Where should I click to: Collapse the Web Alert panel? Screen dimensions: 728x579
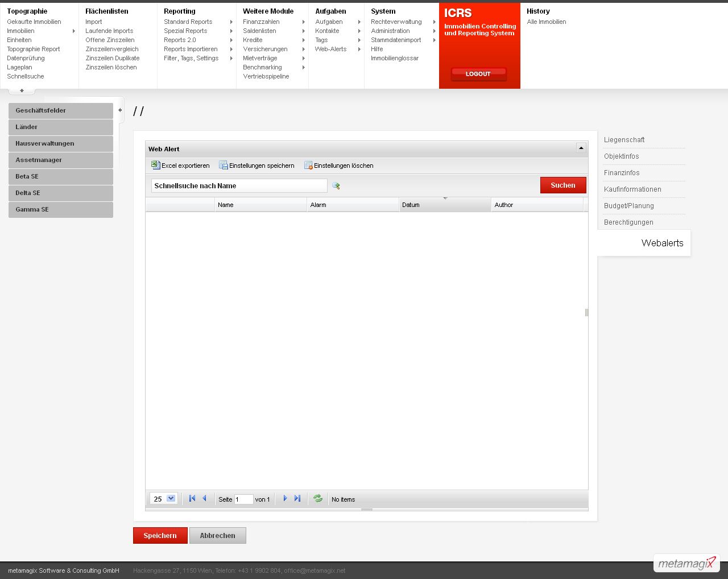click(581, 148)
